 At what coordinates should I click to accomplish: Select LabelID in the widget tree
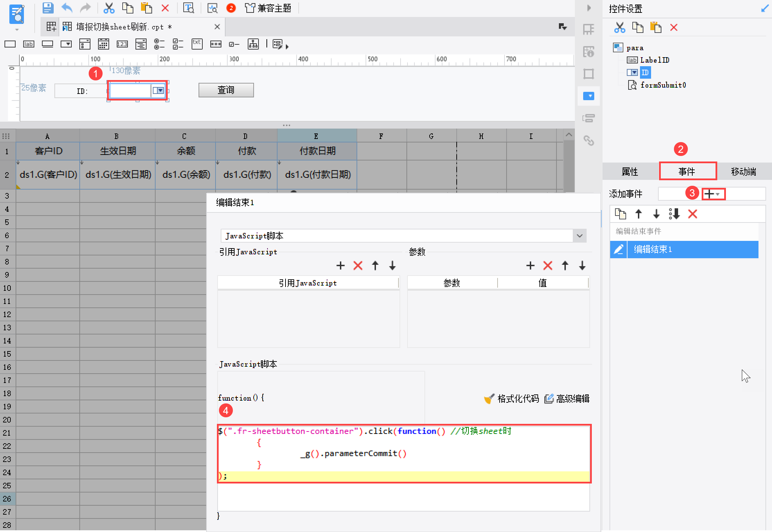[x=654, y=60]
